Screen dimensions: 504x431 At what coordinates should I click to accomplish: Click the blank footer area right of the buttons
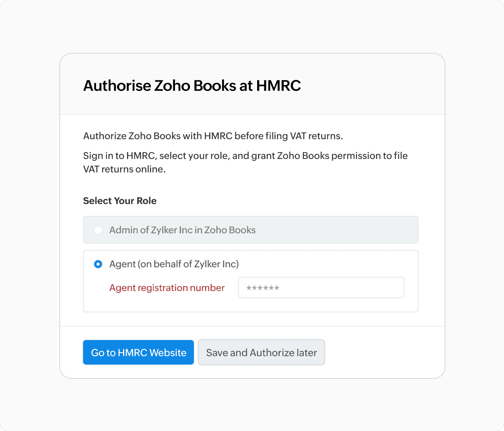tap(384, 352)
